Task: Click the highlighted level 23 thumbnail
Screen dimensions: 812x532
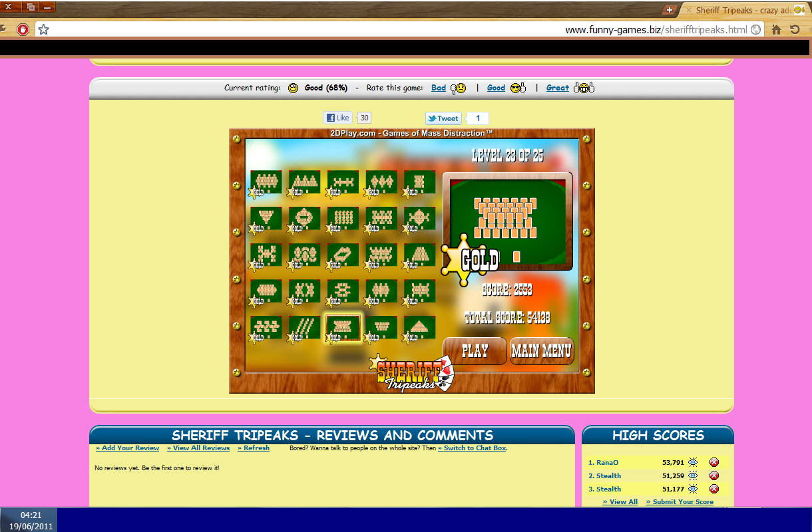Action: coord(343,328)
